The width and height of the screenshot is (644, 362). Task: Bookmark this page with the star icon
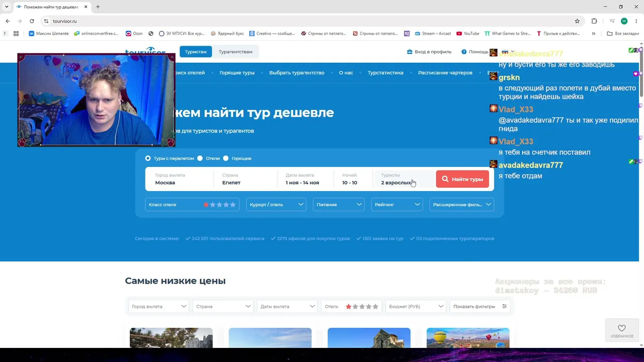coord(577,21)
